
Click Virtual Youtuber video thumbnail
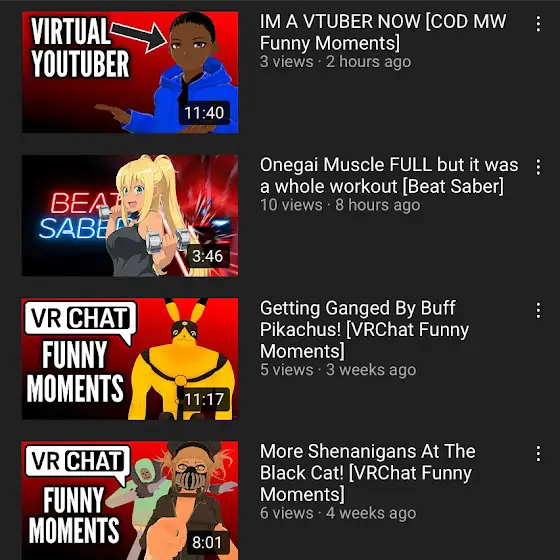130,72
